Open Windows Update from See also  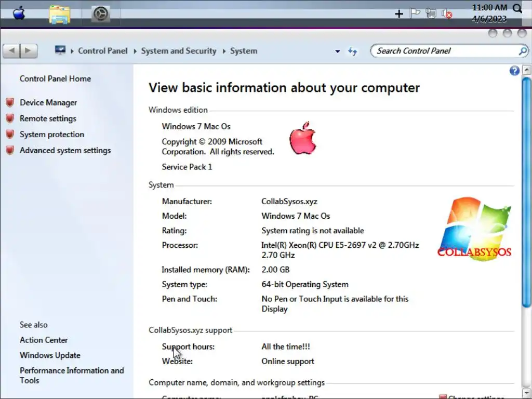[x=50, y=355]
